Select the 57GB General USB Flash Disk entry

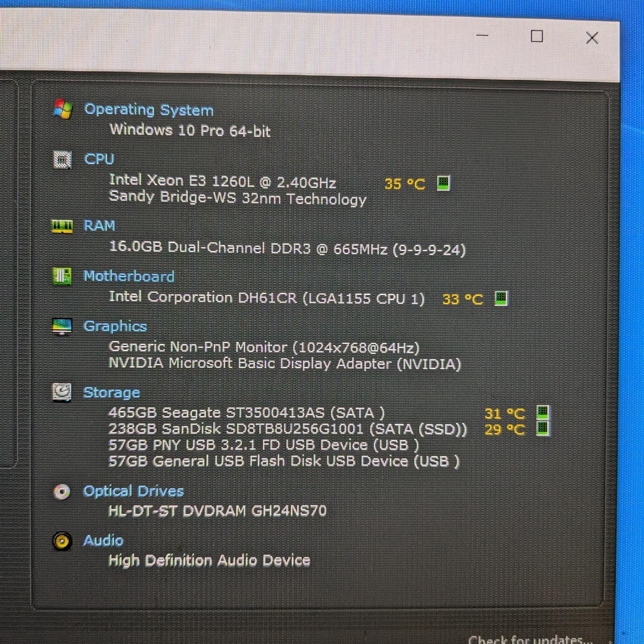point(284,461)
